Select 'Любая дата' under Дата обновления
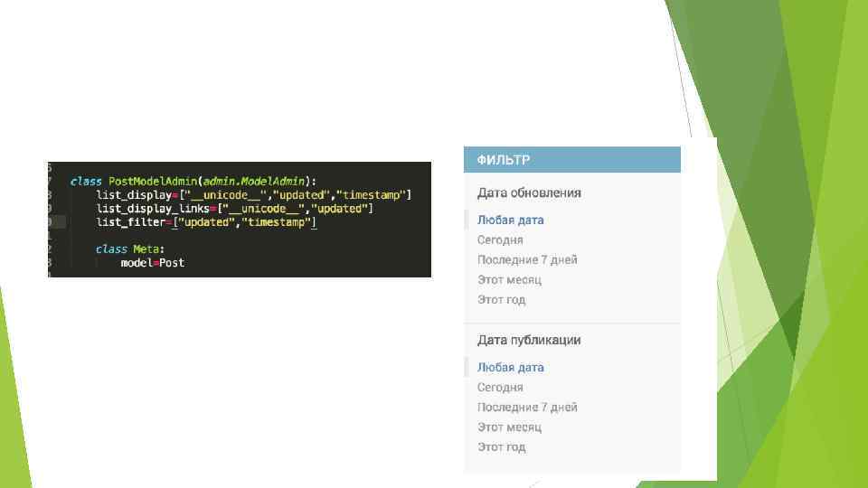The image size is (868, 488). point(510,221)
